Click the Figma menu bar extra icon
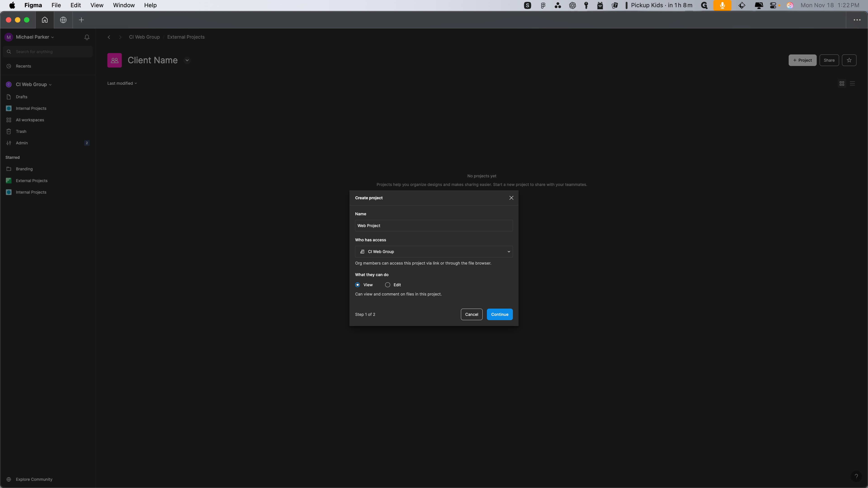Screen dimensions: 868x488 coord(543,5)
